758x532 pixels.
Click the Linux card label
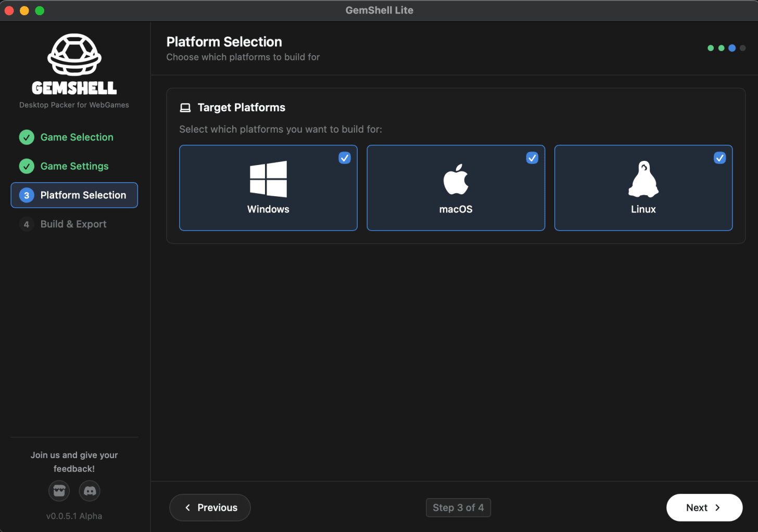pos(643,209)
